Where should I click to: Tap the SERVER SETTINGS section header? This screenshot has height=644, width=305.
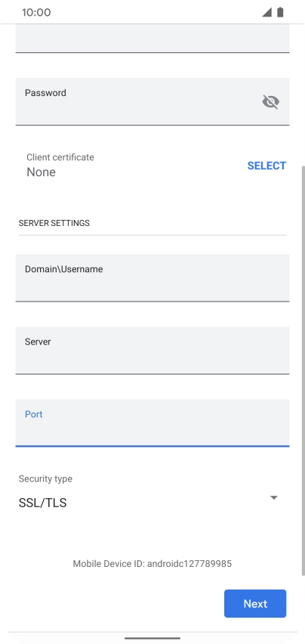pos(54,223)
